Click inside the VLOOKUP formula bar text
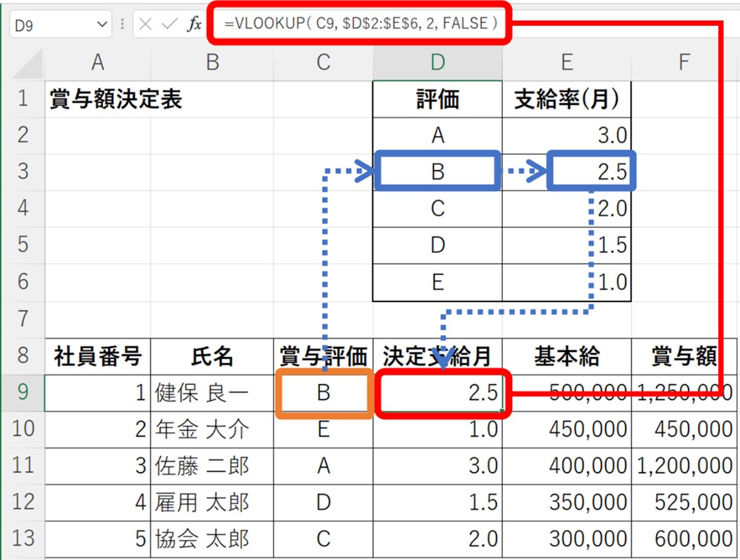Screen dimensions: 740x560 [x=361, y=25]
